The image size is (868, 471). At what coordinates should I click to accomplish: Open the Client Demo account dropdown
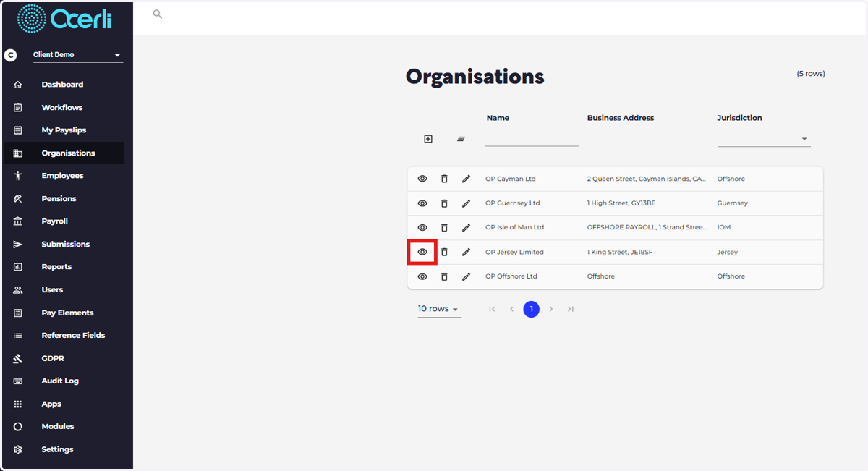coord(77,55)
